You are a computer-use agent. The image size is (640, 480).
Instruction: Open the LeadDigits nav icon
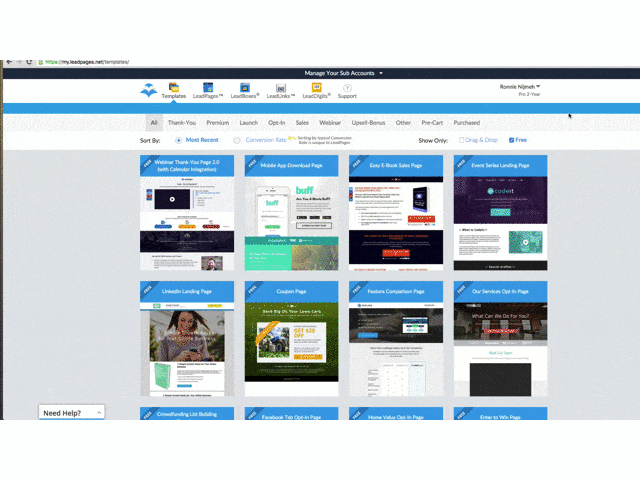[x=316, y=87]
